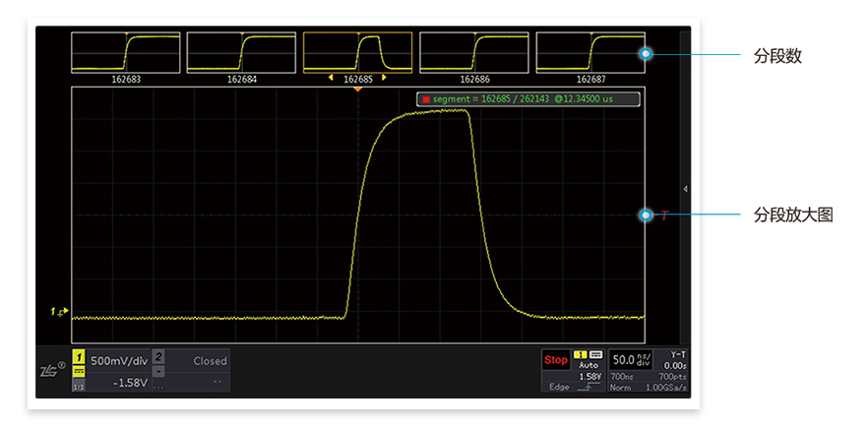Go to previous segment with left arrow
Screen dimensions: 868x429
tap(331, 78)
